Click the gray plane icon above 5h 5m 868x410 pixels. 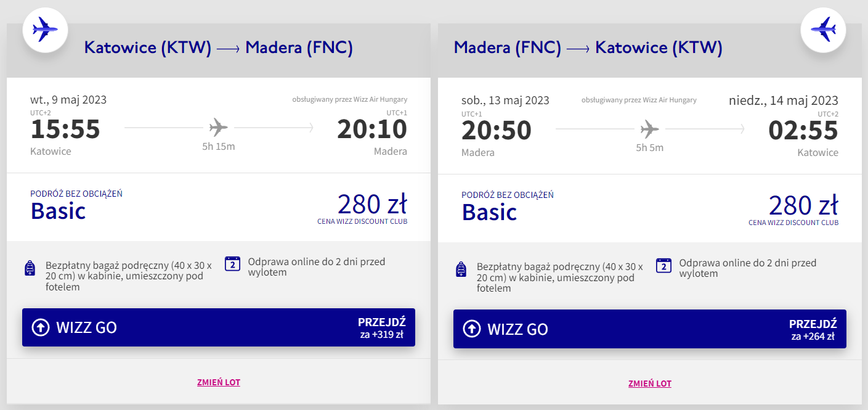[649, 128]
